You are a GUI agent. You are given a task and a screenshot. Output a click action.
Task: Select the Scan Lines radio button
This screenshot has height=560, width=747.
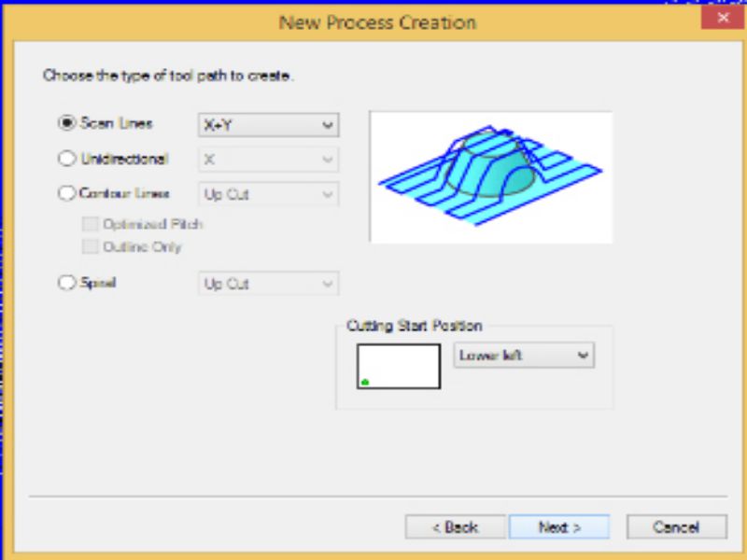pyautogui.click(x=66, y=124)
